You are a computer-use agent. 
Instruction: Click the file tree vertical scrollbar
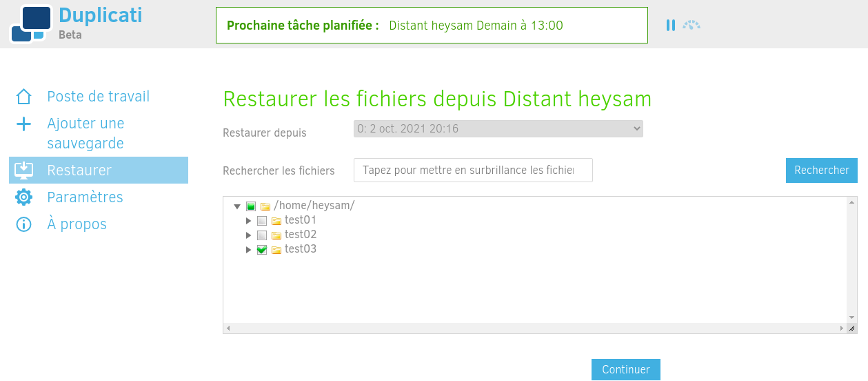[x=852, y=260]
